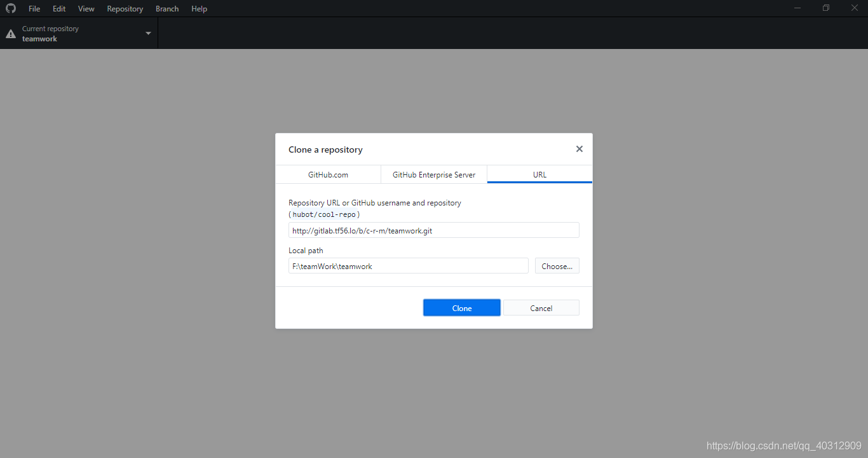Click the warning triangle icon beside teamwork

11,34
